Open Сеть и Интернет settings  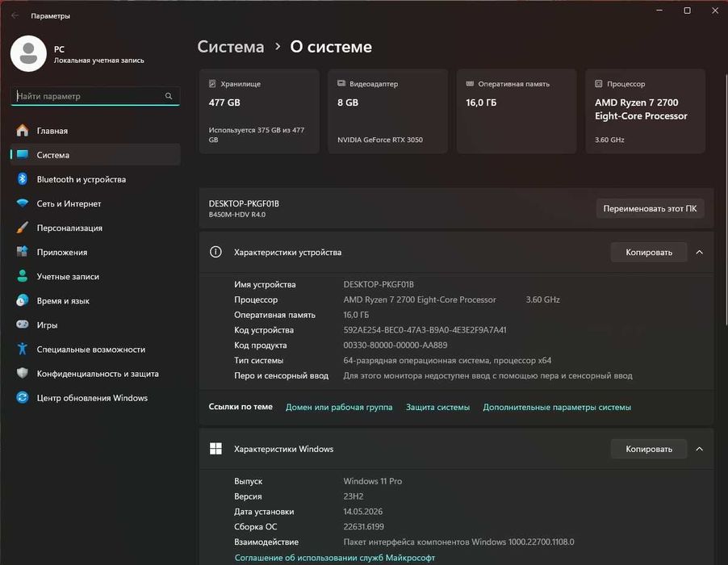pos(95,203)
